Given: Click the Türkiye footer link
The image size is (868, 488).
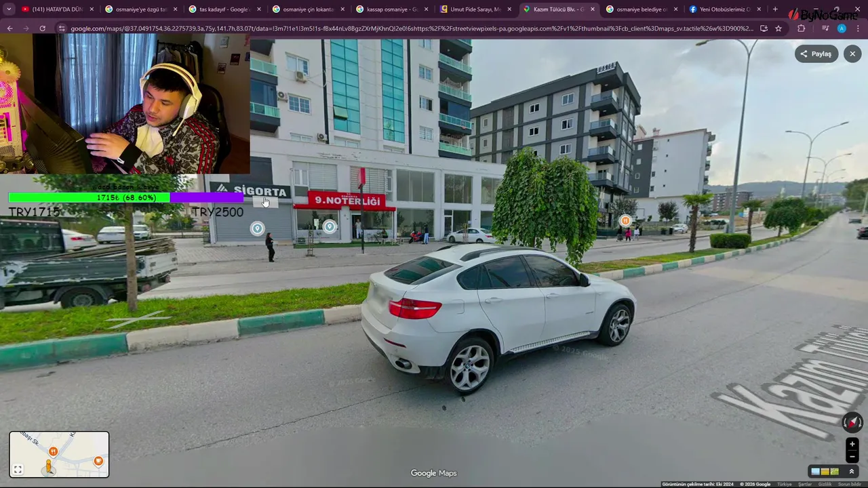Looking at the screenshot, I should (x=784, y=484).
